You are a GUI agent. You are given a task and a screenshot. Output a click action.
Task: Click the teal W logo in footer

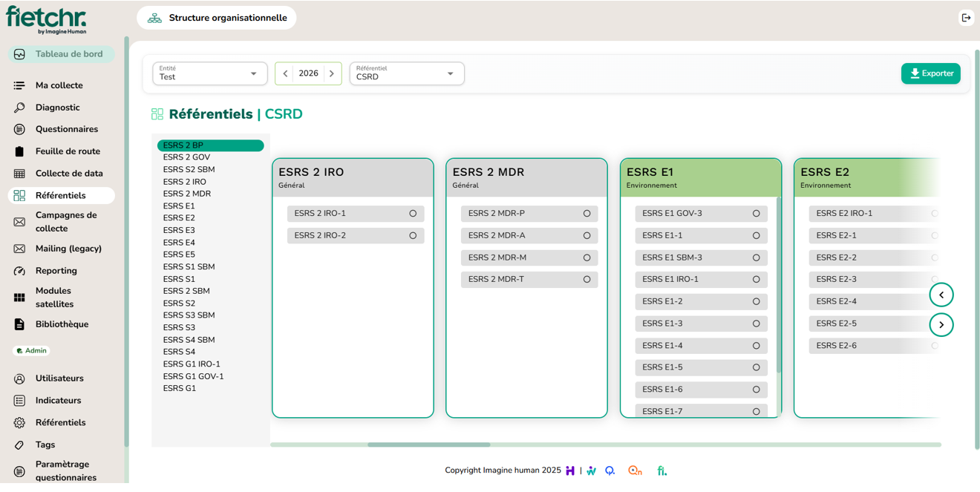(592, 470)
